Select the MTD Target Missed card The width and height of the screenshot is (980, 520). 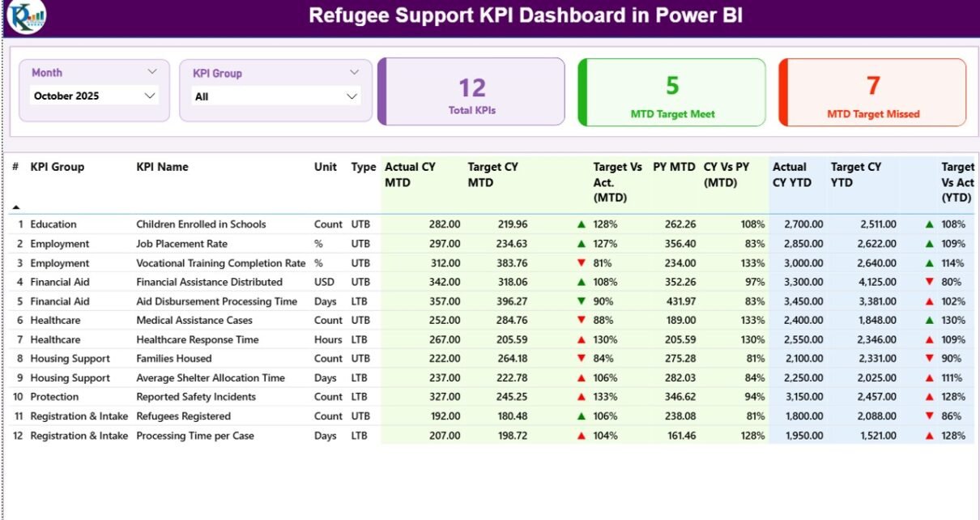coord(872,92)
